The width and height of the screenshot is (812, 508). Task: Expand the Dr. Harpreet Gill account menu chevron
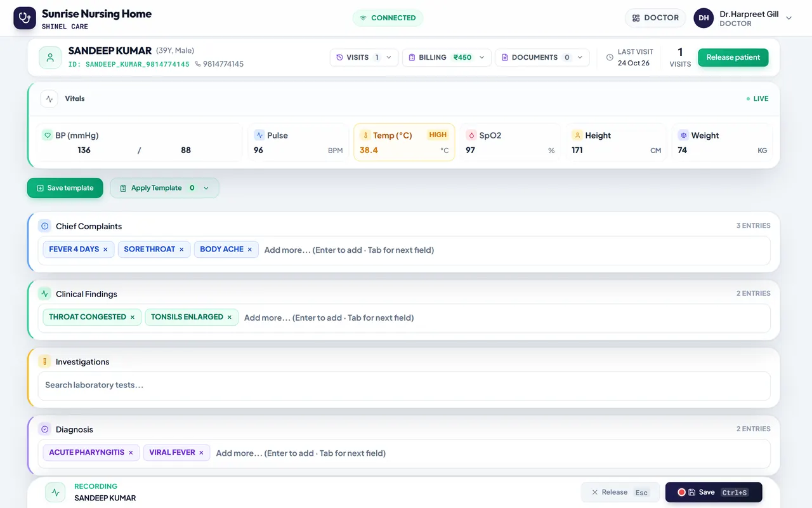coord(789,18)
